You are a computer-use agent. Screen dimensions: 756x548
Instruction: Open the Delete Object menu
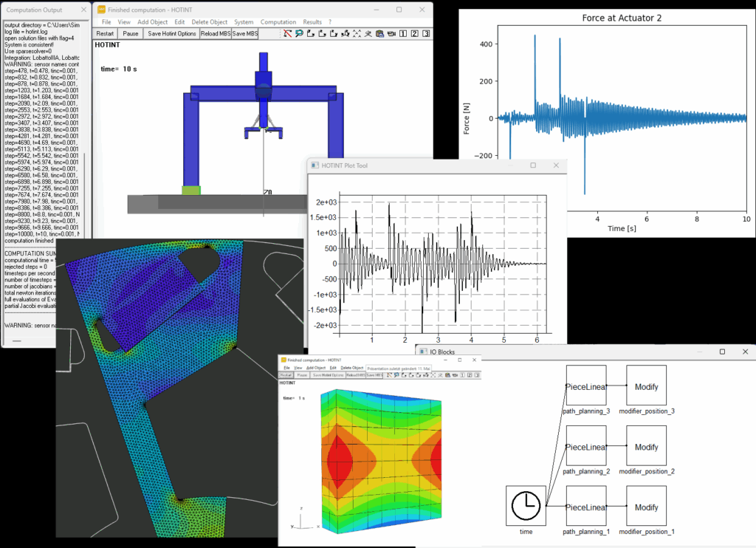[x=209, y=22]
